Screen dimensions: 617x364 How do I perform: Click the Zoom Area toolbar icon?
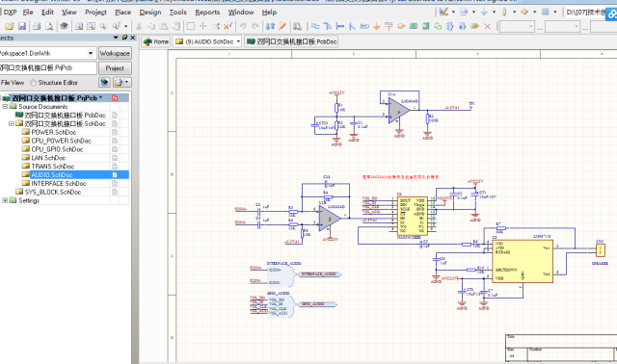91,26
